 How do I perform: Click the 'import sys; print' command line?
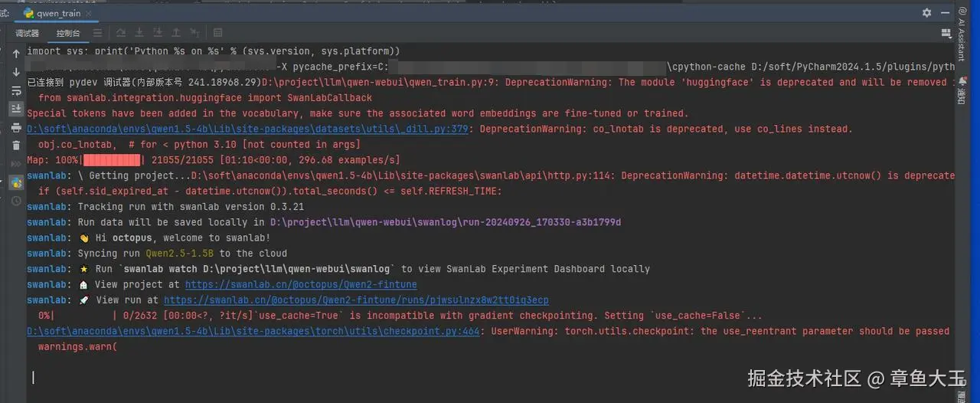point(214,51)
